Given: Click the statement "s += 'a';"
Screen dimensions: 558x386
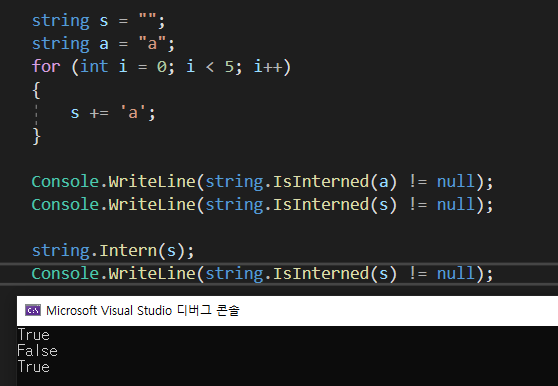Looking at the screenshot, I should tap(113, 113).
